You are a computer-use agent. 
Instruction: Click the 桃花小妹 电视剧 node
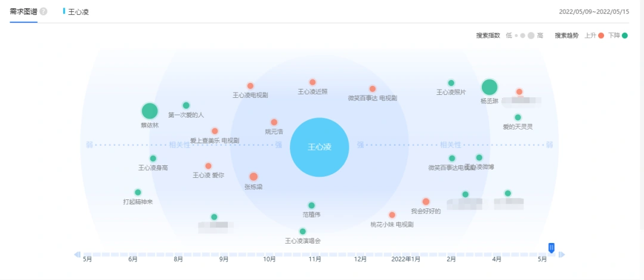pyautogui.click(x=392, y=215)
